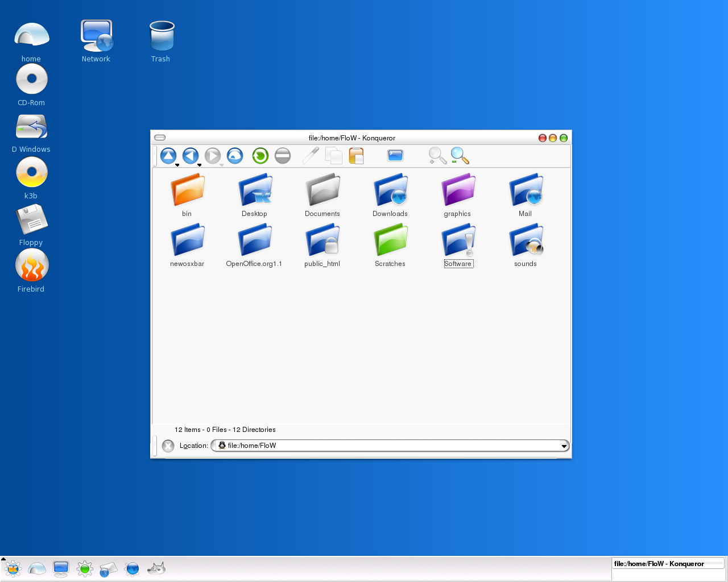Screen dimensions: 728x582
Task: Click the greyed Forward navigation arrow
Action: [x=213, y=155]
